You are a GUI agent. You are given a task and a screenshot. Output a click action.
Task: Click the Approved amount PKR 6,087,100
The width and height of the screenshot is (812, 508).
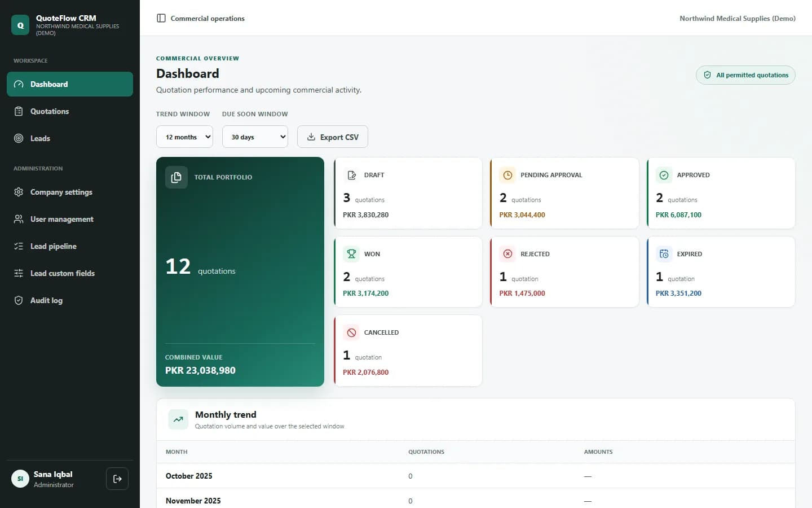[x=678, y=214]
